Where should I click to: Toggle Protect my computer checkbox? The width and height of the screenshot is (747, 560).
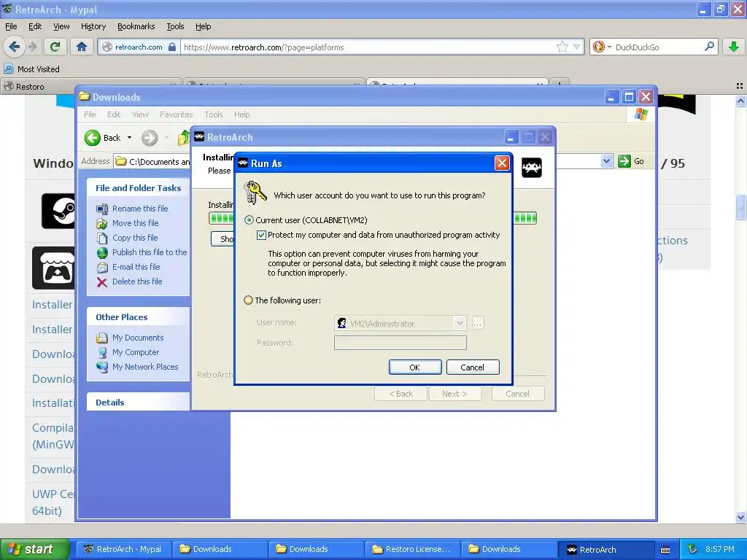tap(261, 235)
